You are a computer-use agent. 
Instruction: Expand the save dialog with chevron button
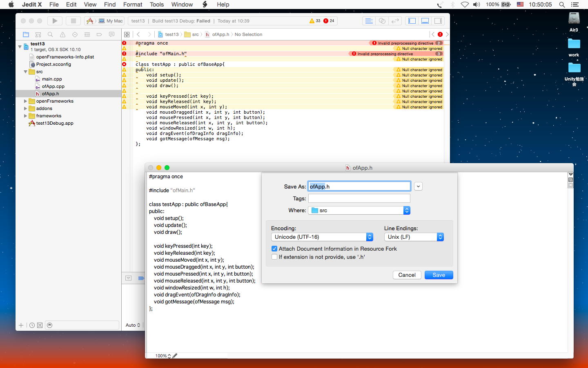(x=418, y=186)
